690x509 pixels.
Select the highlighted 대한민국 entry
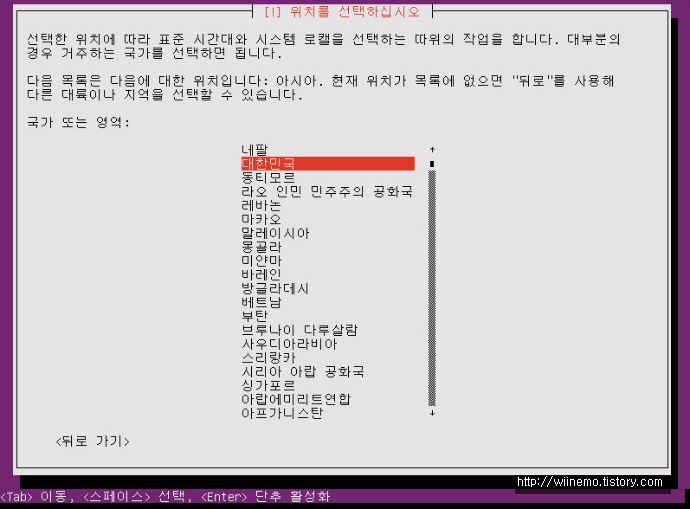(x=328, y=164)
